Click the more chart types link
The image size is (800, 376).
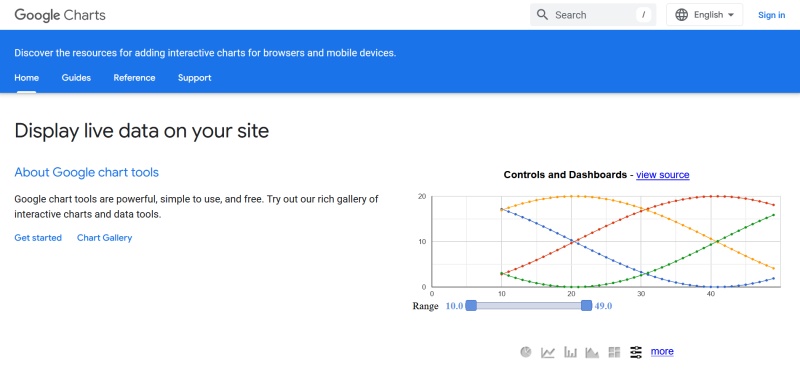(662, 352)
